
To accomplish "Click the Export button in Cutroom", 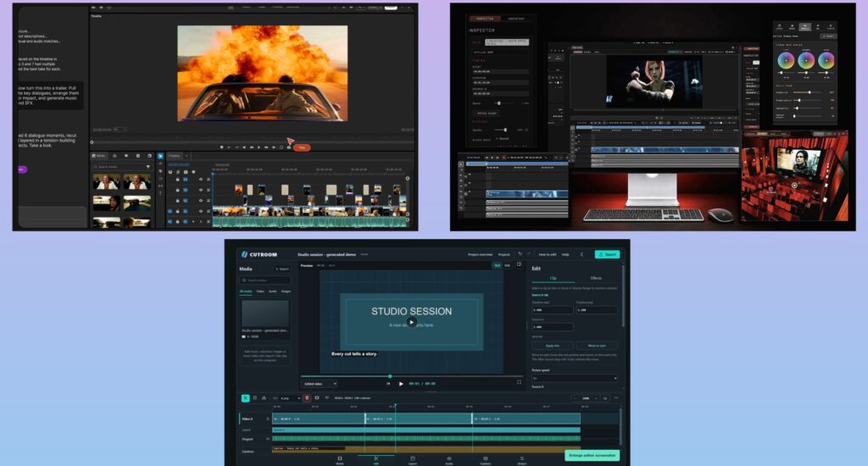I will (x=607, y=254).
